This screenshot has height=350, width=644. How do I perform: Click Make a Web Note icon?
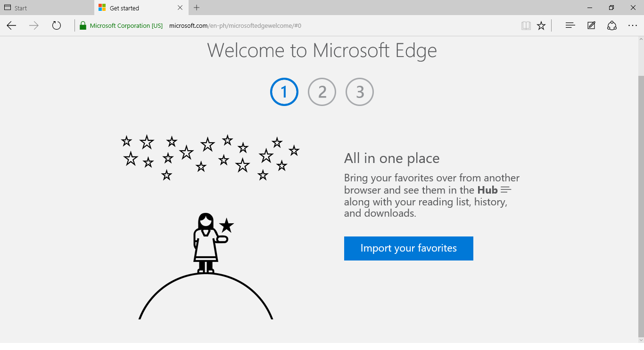[591, 26]
